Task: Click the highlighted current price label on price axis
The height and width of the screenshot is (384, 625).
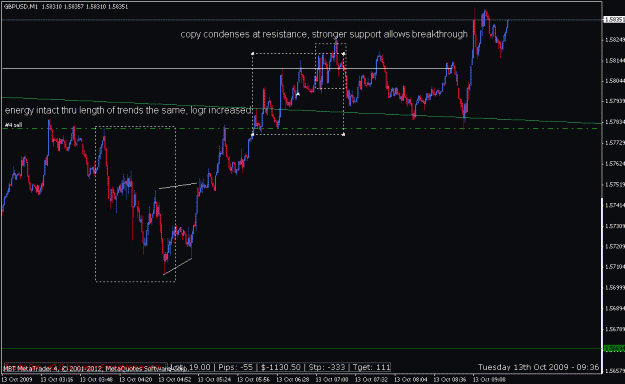Action: (x=614, y=20)
